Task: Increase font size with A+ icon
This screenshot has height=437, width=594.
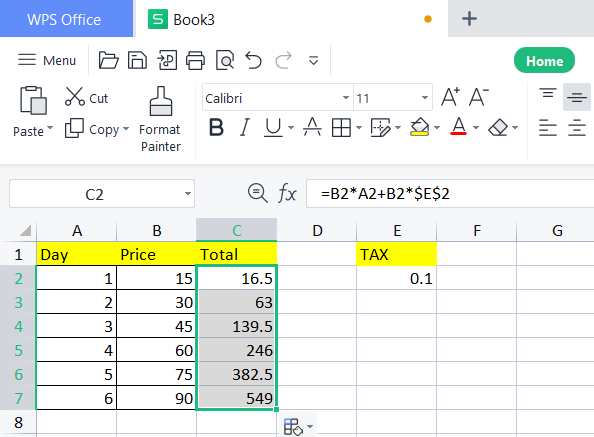Action: [x=450, y=97]
